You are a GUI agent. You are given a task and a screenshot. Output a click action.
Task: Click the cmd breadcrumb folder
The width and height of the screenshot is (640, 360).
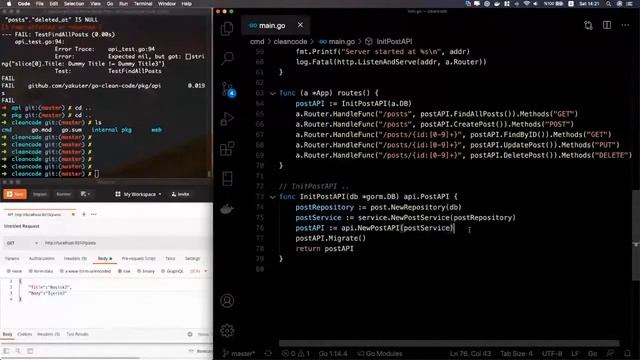[257, 41]
